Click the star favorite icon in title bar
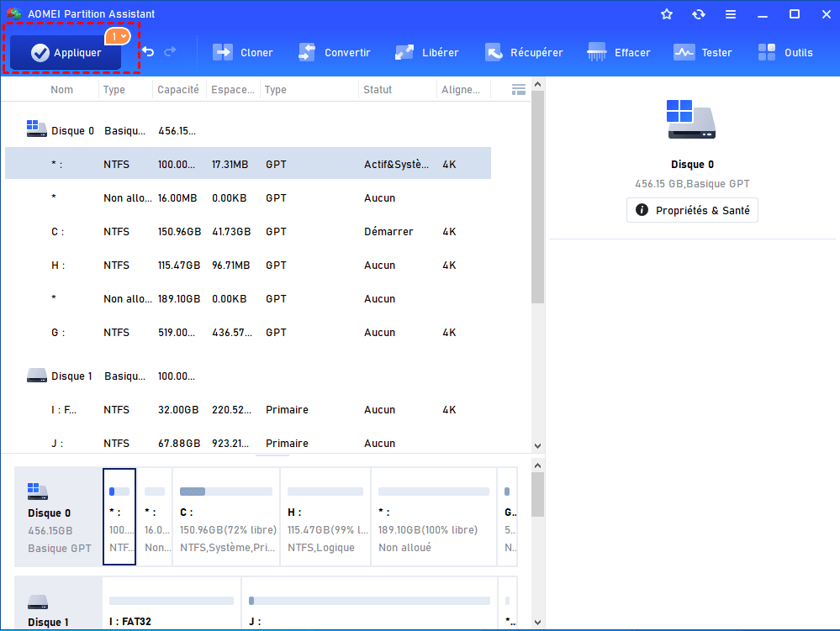 (x=667, y=14)
